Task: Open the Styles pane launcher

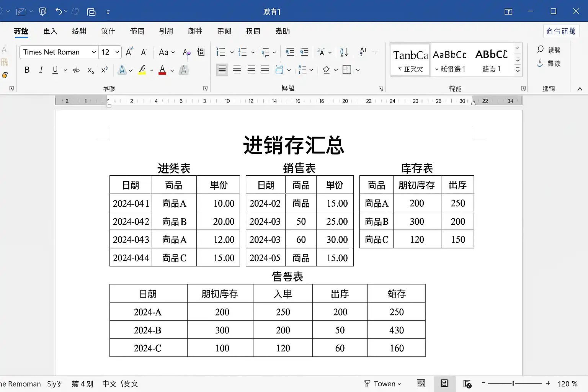Action: (x=523, y=88)
